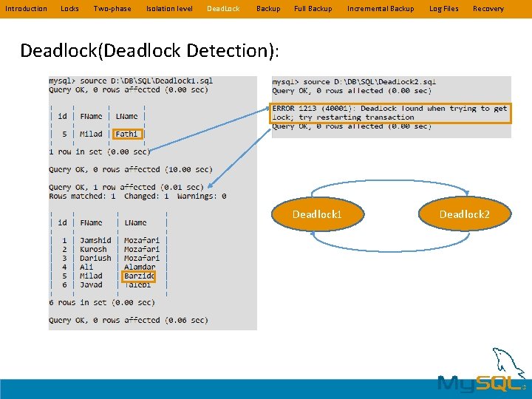The image size is (532, 399).
Task: Select the highlighted 'Barzide' LName cell
Action: point(138,276)
